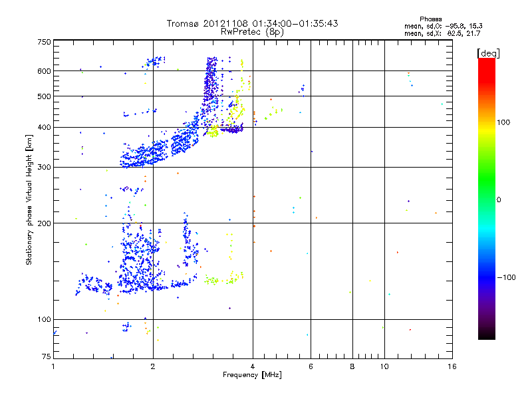Click the y-axis tick label '400'
532x399 pixels.
coord(44,128)
